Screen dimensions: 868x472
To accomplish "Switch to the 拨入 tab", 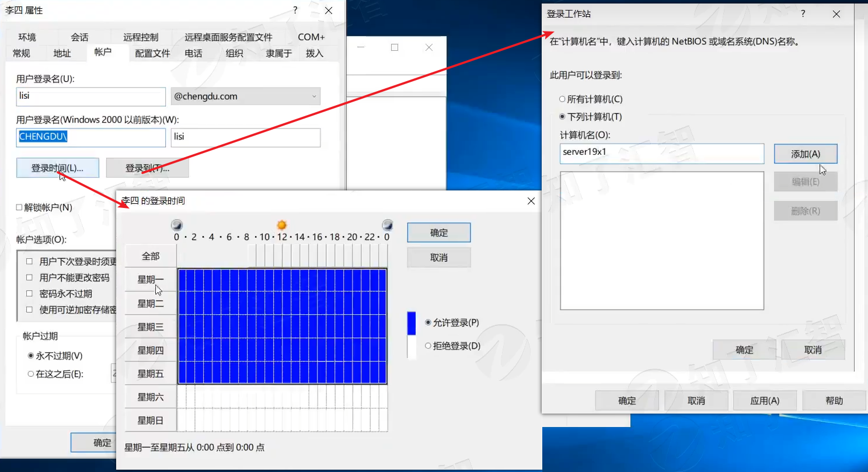I will [x=314, y=53].
